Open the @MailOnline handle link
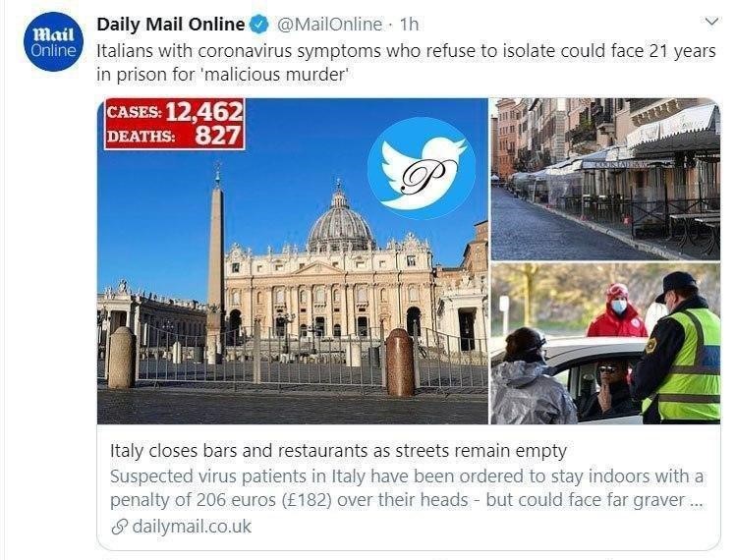This screenshot has width=735, height=560. (329, 25)
